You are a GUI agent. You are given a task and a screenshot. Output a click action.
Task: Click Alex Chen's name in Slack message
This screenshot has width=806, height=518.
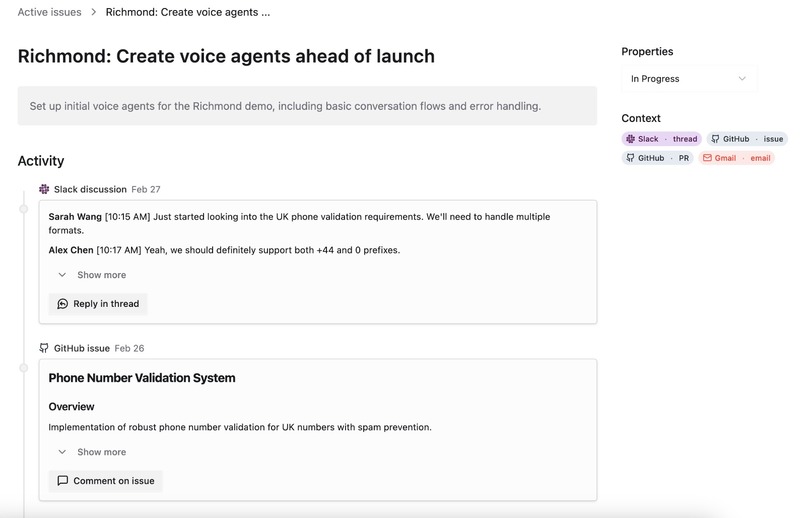pos(71,250)
